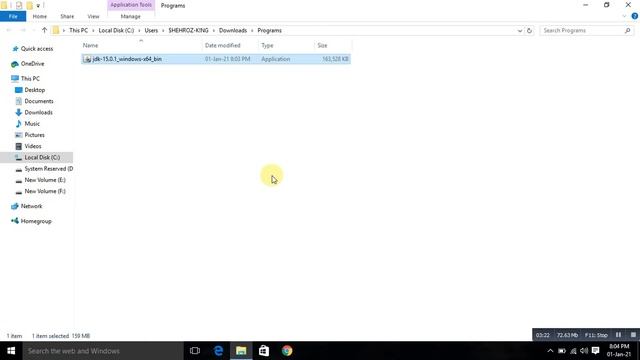
Task: Launch Microsoft Edge from taskbar
Action: tap(218, 351)
